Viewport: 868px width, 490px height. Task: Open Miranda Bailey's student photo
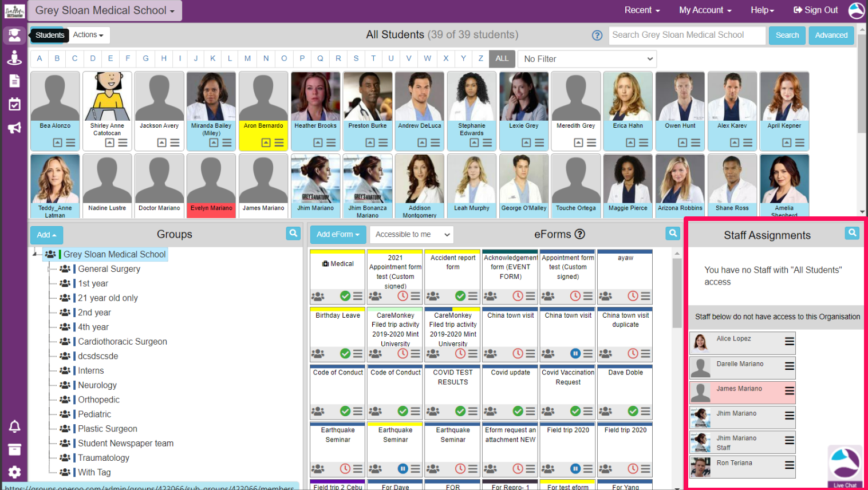tap(211, 96)
